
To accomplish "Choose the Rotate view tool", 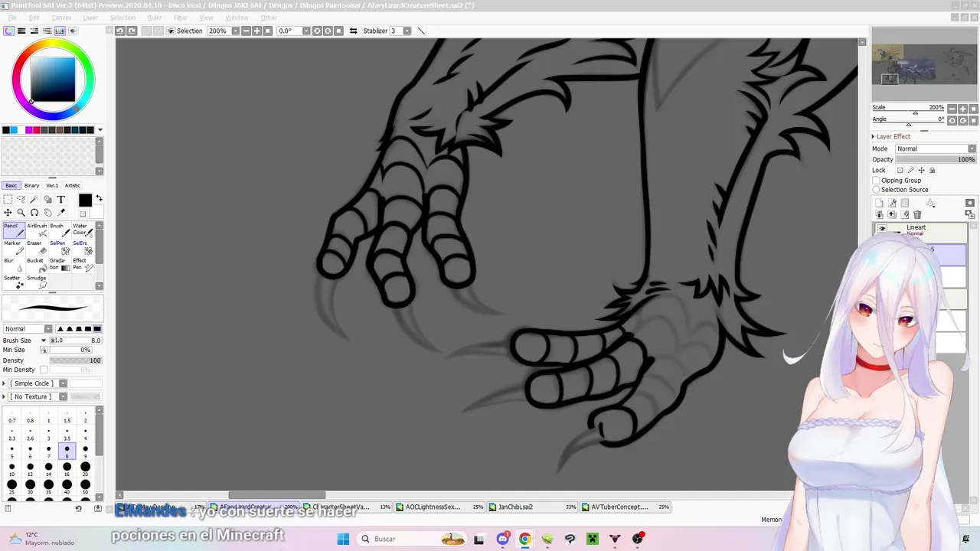I will pos(34,213).
